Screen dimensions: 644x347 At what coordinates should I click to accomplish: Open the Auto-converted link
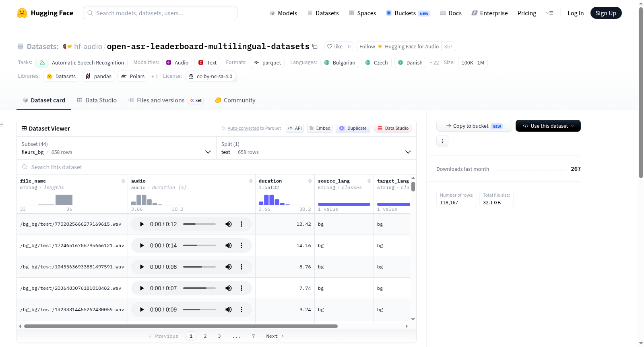243,128
